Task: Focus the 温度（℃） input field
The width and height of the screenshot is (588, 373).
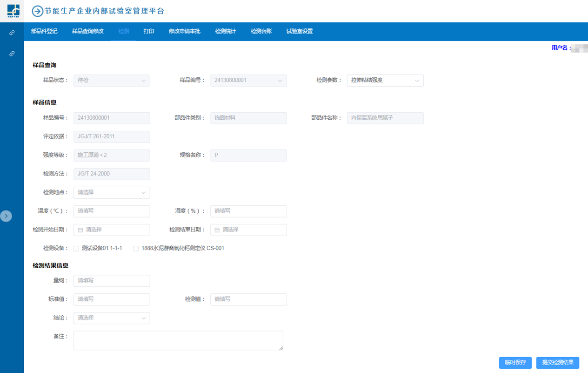Action: click(x=112, y=211)
